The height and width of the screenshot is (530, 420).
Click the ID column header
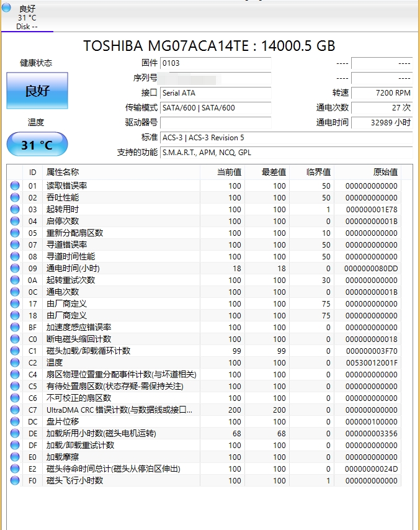[32, 173]
